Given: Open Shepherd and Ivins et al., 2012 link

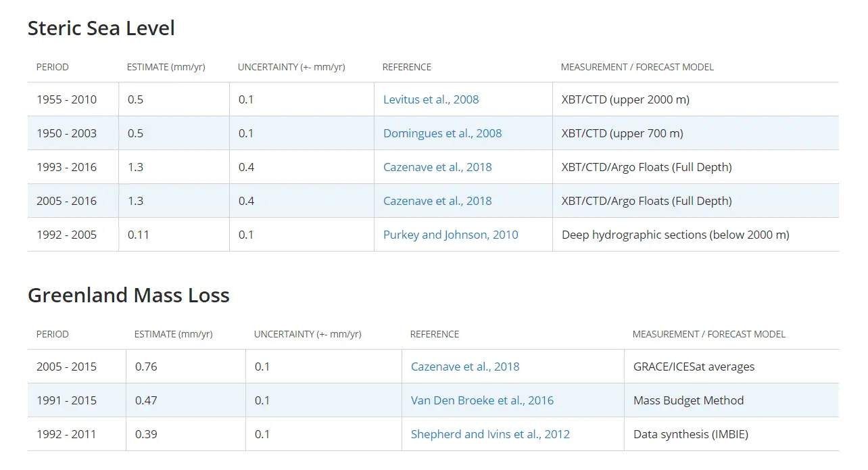Looking at the screenshot, I should point(490,434).
